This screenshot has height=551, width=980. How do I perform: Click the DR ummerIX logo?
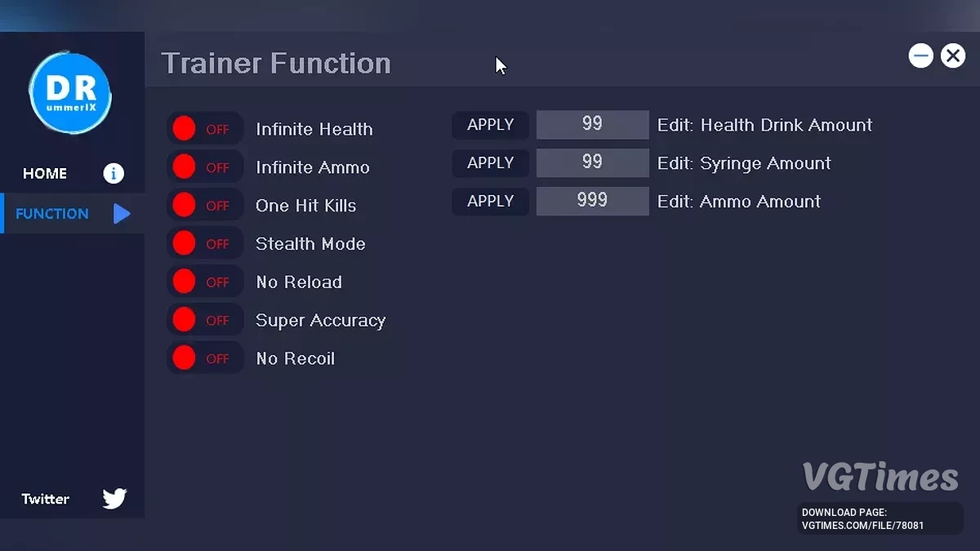(x=70, y=94)
